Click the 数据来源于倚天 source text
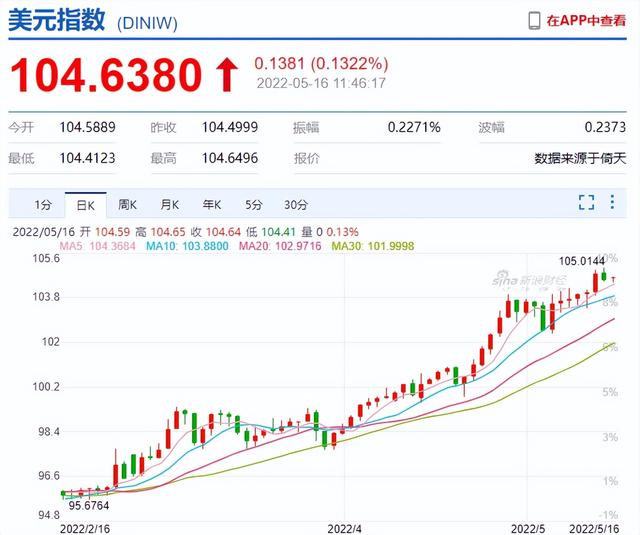Screen dimensions: 640x535 (x=580, y=158)
